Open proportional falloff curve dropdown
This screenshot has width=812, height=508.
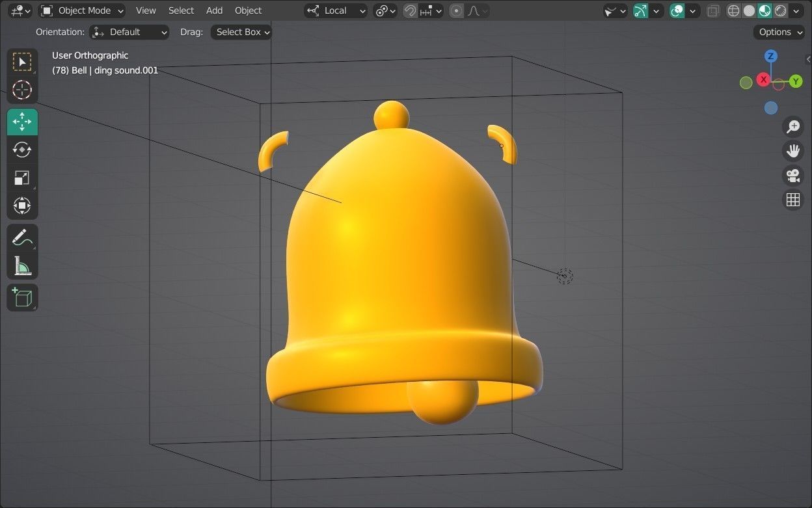[x=478, y=10]
